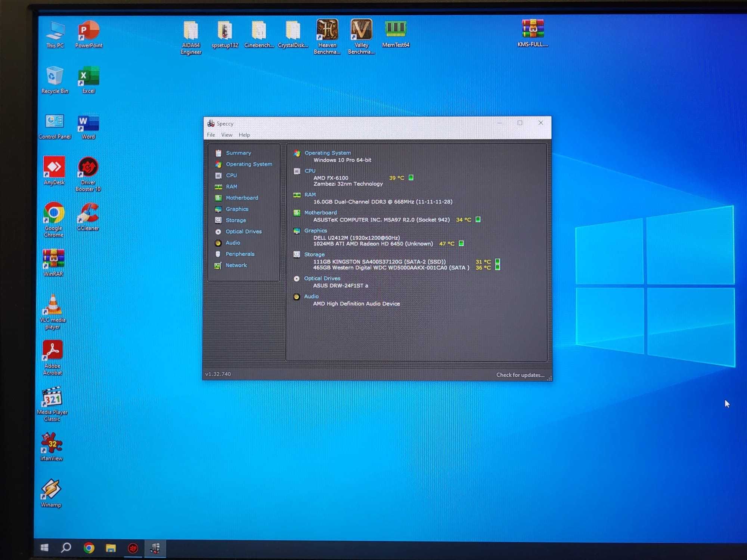Click the Audio heading in summary pane
The width and height of the screenshot is (747, 560).
311,296
